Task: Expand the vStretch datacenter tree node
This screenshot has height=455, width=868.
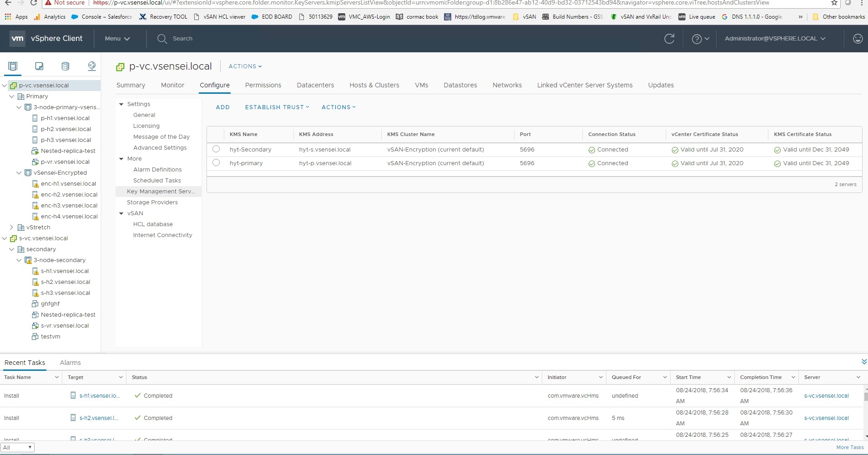Action: coord(12,227)
